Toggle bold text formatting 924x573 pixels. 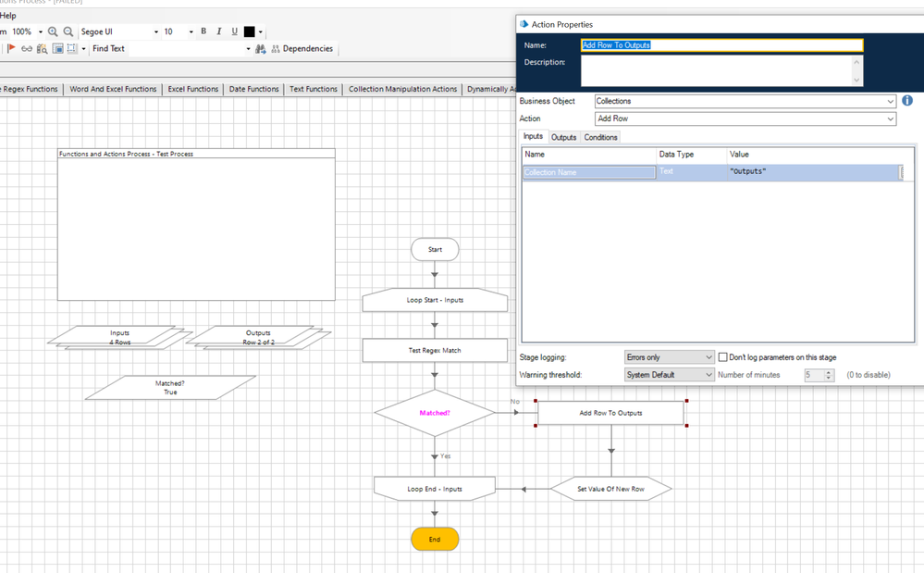[203, 31]
